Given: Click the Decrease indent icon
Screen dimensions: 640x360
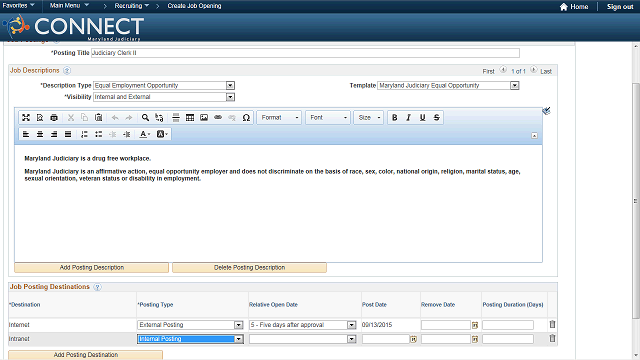Looking at the screenshot, I should tap(113, 134).
